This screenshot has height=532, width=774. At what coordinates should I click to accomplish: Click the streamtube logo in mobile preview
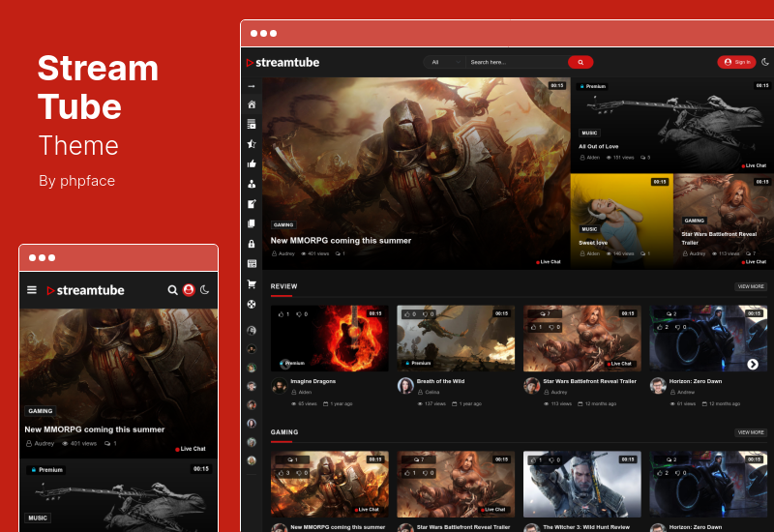[85, 290]
